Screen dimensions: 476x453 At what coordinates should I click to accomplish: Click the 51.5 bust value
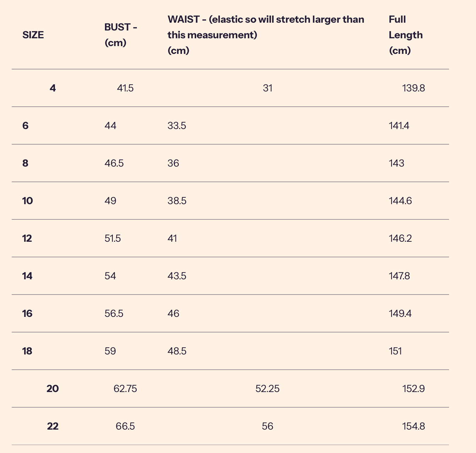[x=112, y=238]
